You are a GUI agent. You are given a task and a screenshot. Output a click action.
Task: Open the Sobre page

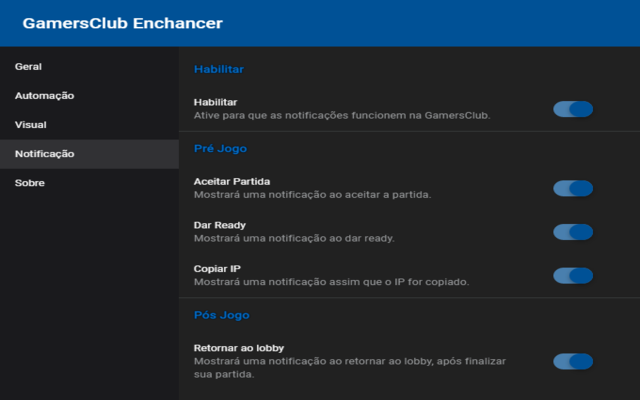(x=89, y=183)
